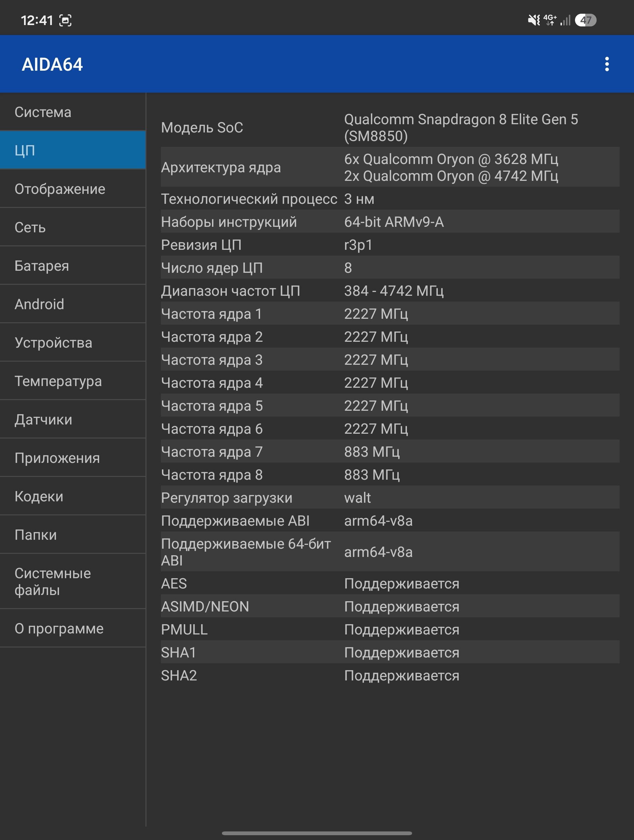Open the Система section
Viewport: 634px width, 840px height.
coord(73,112)
